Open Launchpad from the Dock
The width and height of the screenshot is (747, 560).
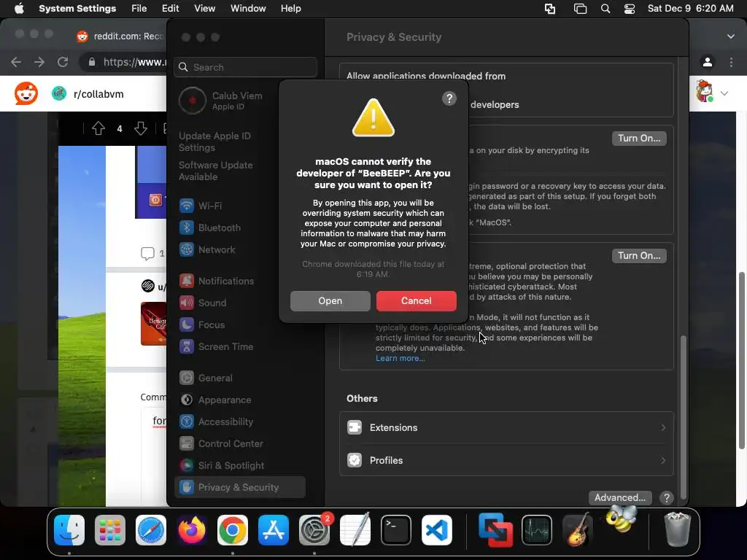[110, 530]
